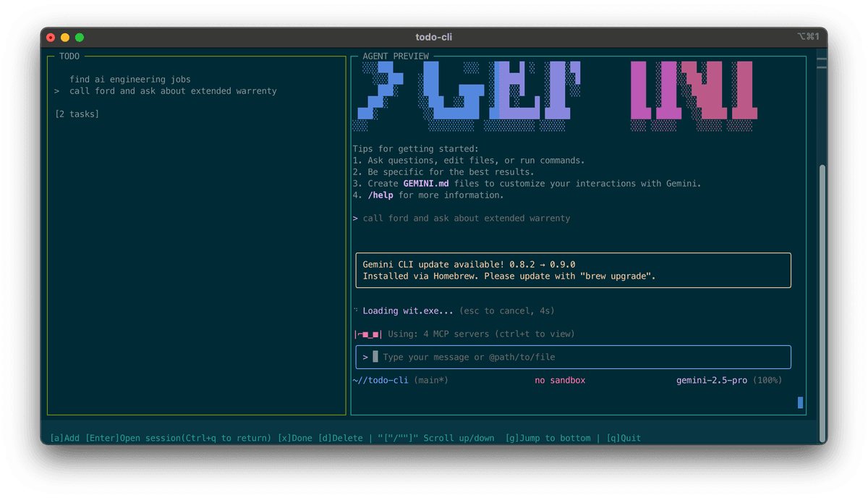Click the spinner beside "Loading wit.exe"
The width and height of the screenshot is (868, 498).
[356, 310]
